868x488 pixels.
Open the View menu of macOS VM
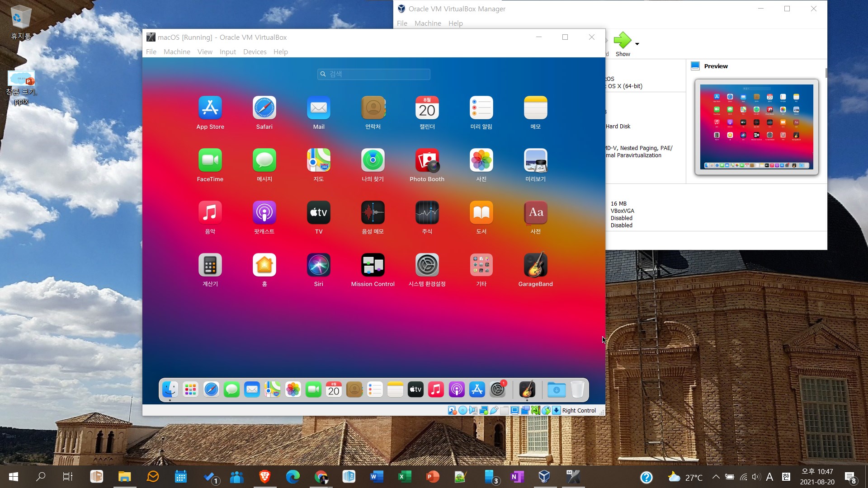[x=204, y=52]
